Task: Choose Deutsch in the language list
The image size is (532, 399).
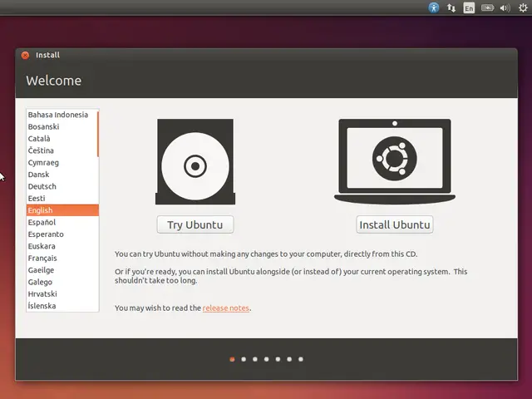Action: point(42,186)
